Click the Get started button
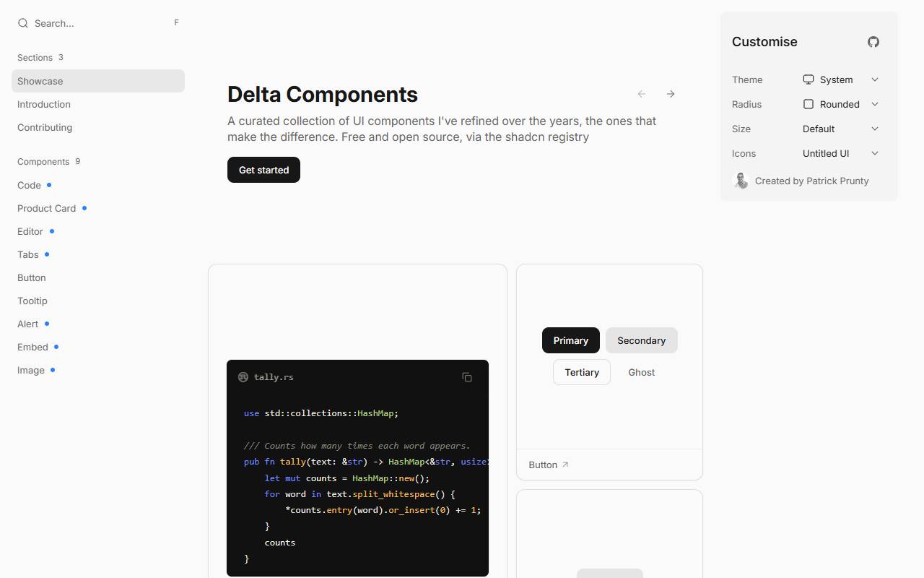924x578 pixels. 263,170
